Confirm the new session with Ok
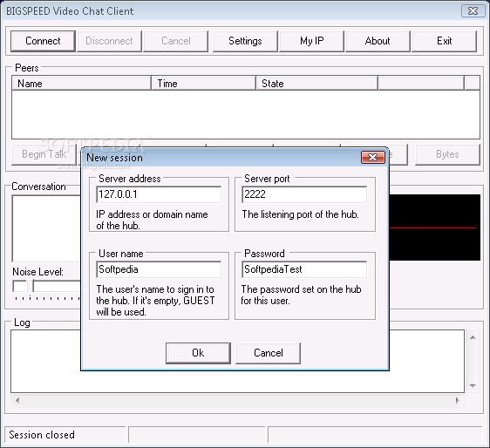Screen dimensions: 490x448 pos(198,353)
